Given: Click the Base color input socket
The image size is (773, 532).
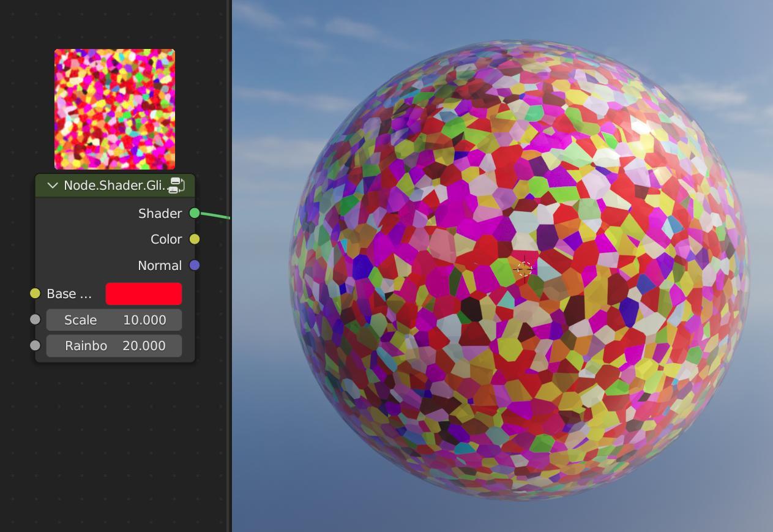Looking at the screenshot, I should (35, 294).
